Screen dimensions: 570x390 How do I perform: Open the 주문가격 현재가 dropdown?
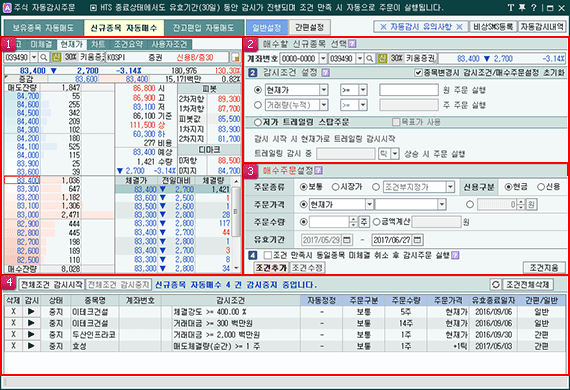[369, 205]
